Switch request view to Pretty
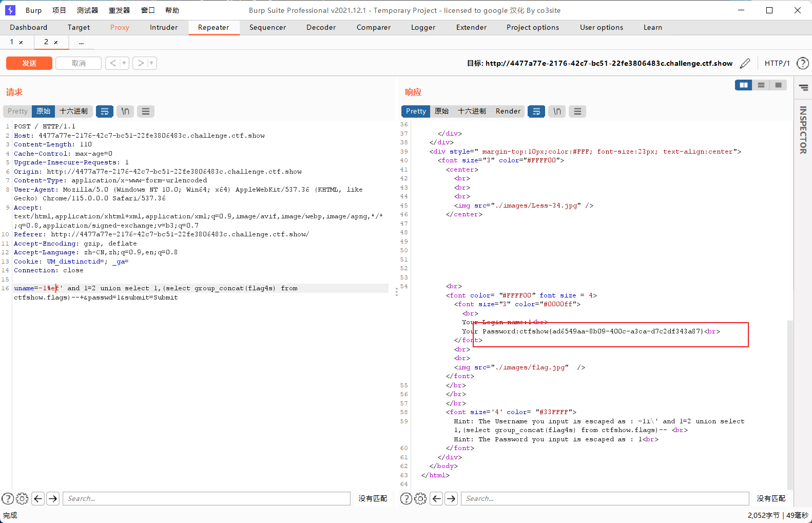This screenshot has height=523, width=812. (x=17, y=111)
